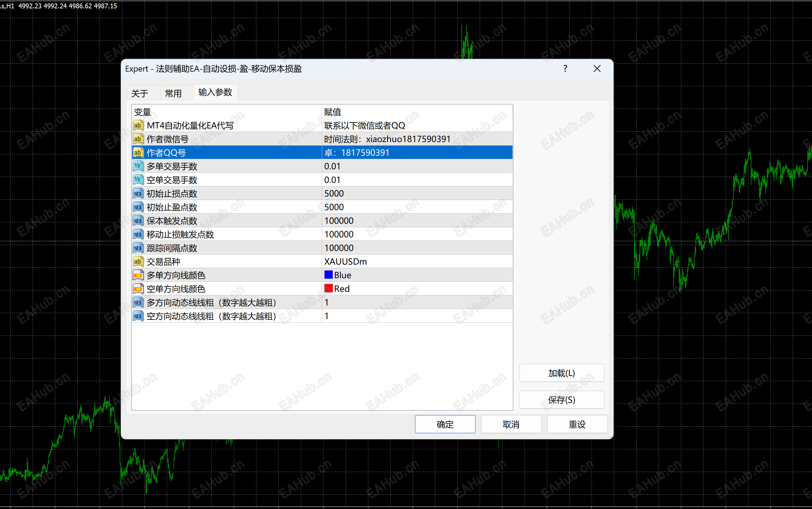
Task: Click the integer icon next to 保本触发点数
Action: (138, 221)
